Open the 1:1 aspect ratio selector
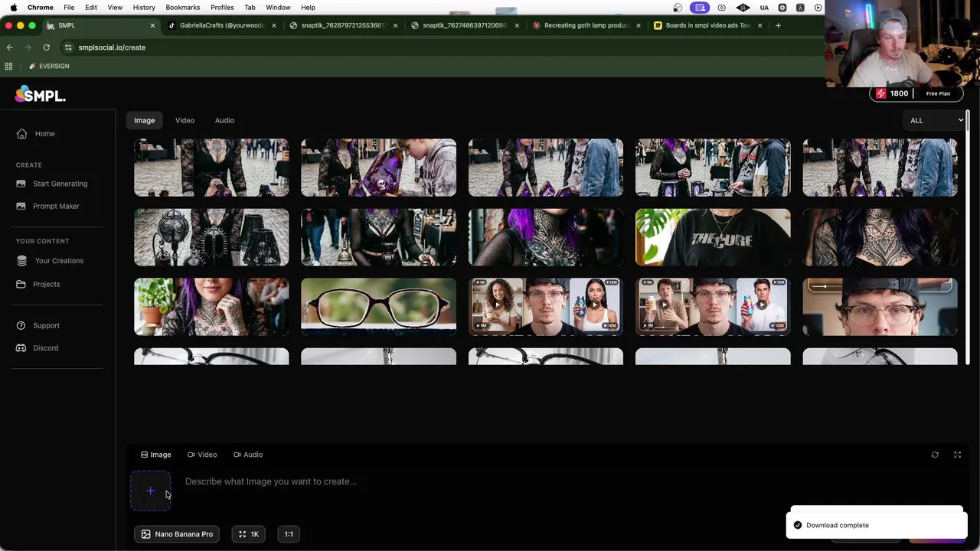 tap(289, 534)
